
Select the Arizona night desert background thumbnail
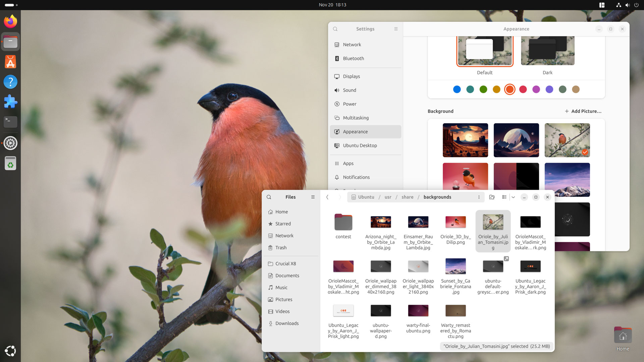click(x=465, y=140)
